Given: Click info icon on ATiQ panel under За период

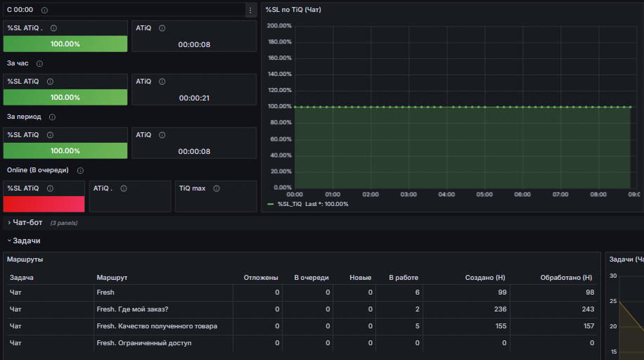Looking at the screenshot, I should coord(162,135).
